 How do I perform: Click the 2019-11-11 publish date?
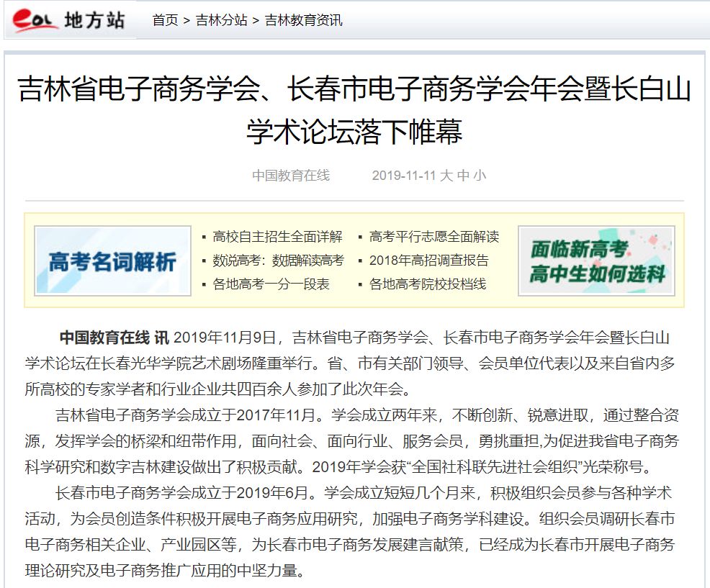pos(404,176)
